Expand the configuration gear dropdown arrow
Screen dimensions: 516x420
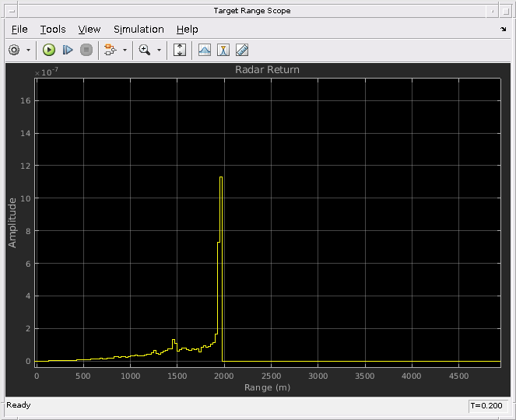tap(28, 50)
